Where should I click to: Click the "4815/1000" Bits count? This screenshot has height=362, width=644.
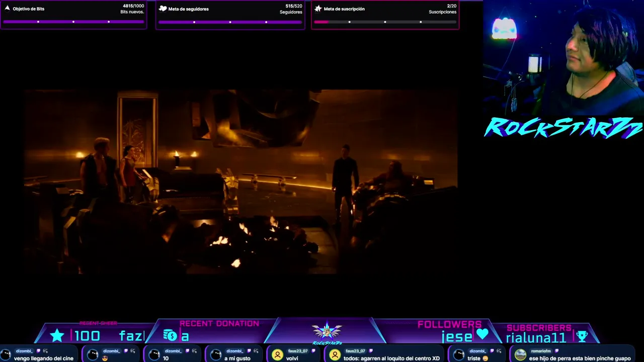133,6
